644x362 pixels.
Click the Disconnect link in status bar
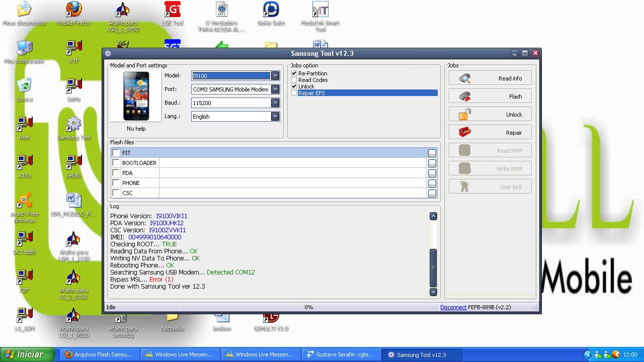pyautogui.click(x=453, y=307)
